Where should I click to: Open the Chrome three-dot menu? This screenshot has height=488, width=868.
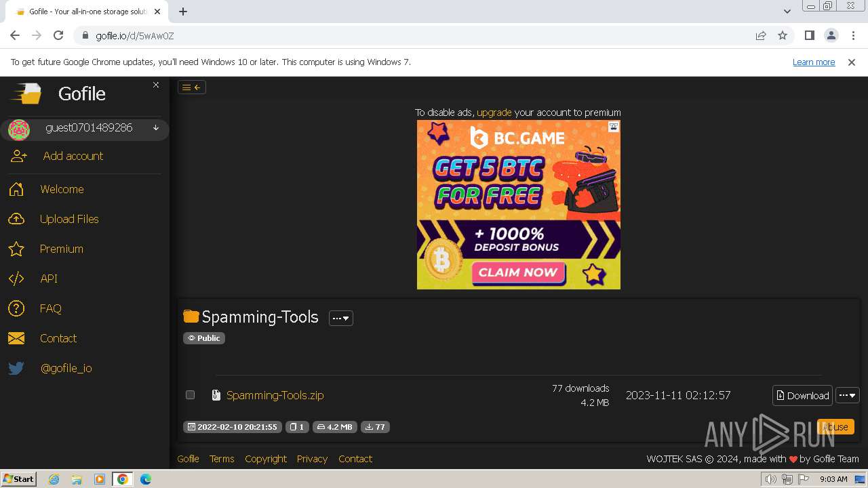[852, 35]
